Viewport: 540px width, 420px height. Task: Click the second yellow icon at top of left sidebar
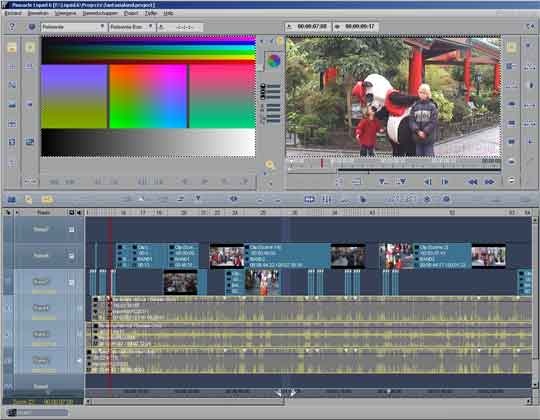[30, 48]
